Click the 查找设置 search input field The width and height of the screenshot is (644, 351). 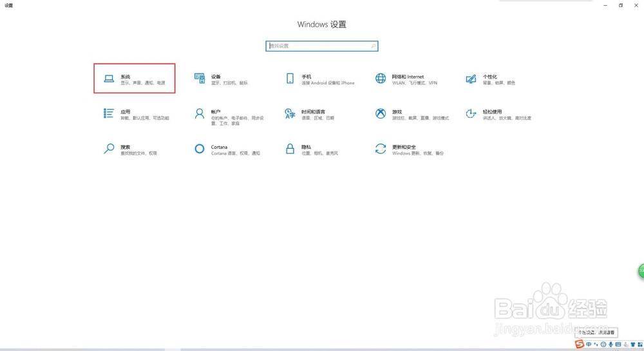pyautogui.click(x=321, y=46)
